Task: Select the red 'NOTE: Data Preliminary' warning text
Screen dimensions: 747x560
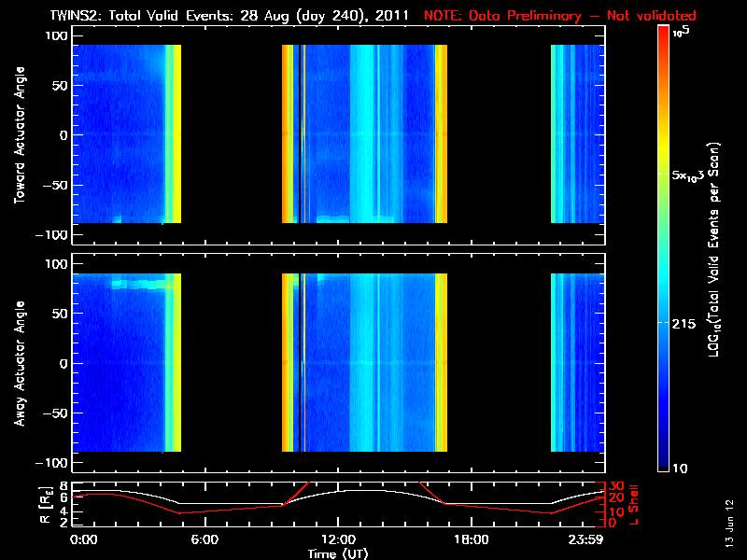Action: (502, 16)
